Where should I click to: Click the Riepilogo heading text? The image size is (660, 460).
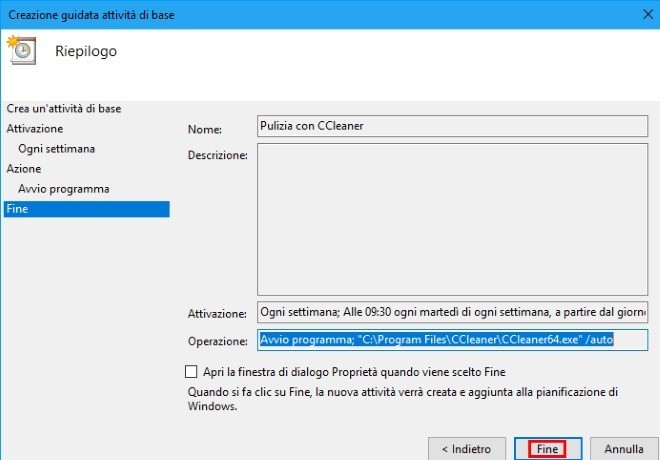[x=86, y=51]
